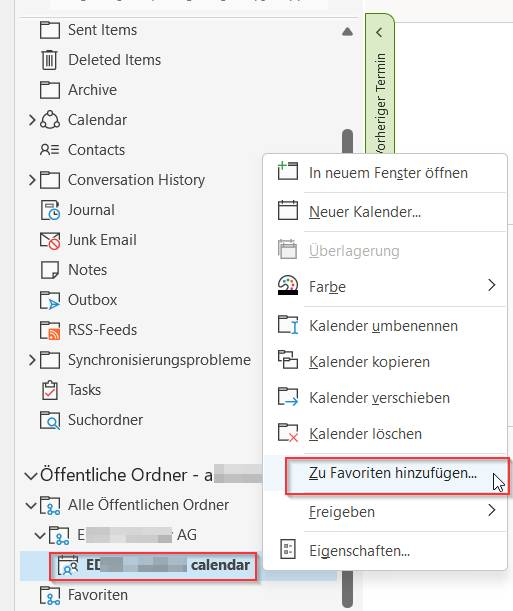The image size is (513, 611).
Task: Expand the Conversation History folder
Action: click(32, 180)
